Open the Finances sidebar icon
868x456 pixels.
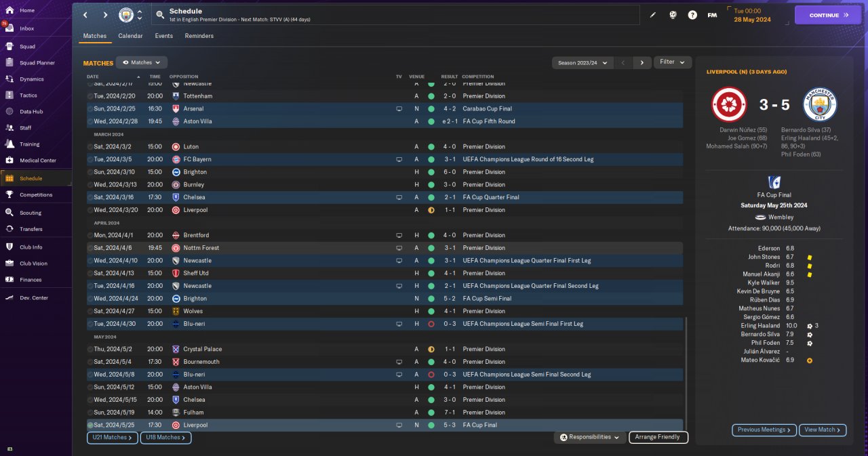[9, 280]
